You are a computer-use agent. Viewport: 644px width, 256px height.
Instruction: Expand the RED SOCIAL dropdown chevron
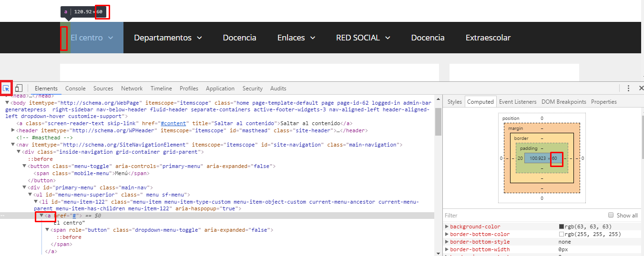click(x=388, y=38)
